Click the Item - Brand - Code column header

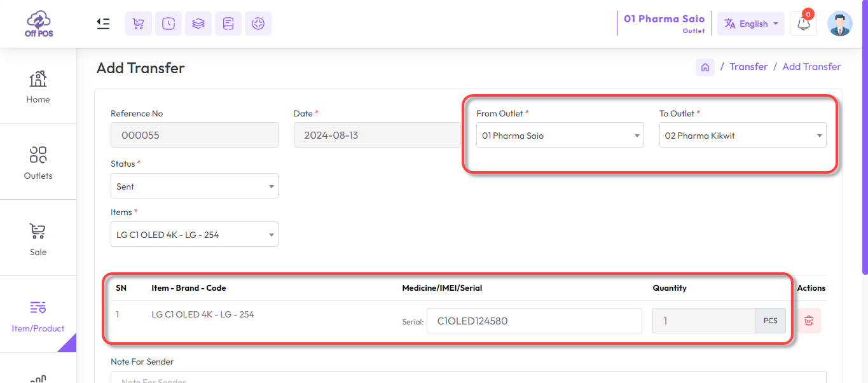[x=189, y=288]
